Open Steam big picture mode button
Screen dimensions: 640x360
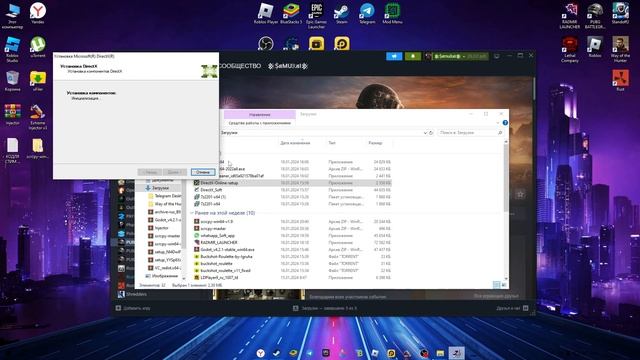pos(497,56)
